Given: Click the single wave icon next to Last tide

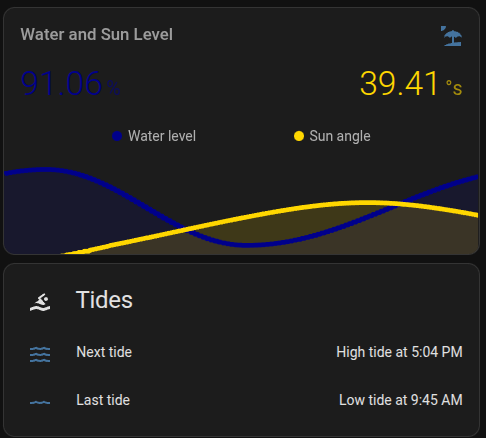Looking at the screenshot, I should [40, 402].
